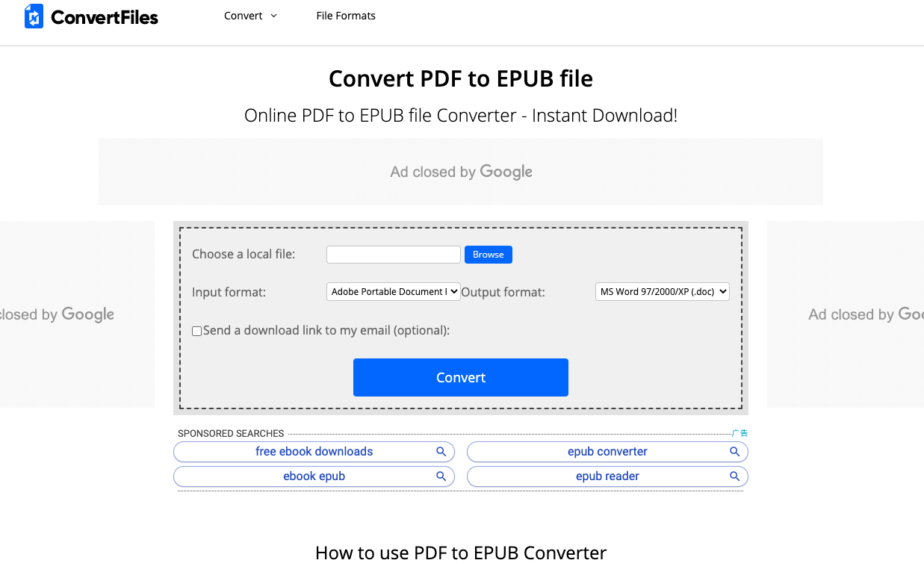
Task: Enable the send download link to email checkbox
Action: point(196,330)
